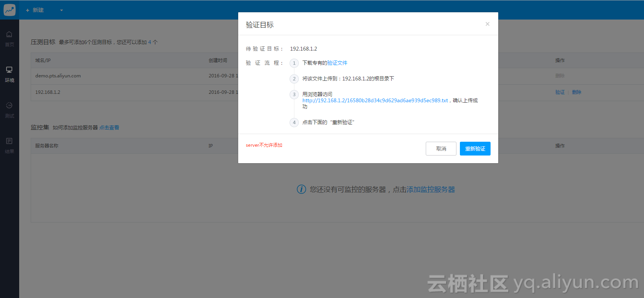Click 操作 header in 压测目标 table
The image size is (644, 298).
click(x=560, y=61)
